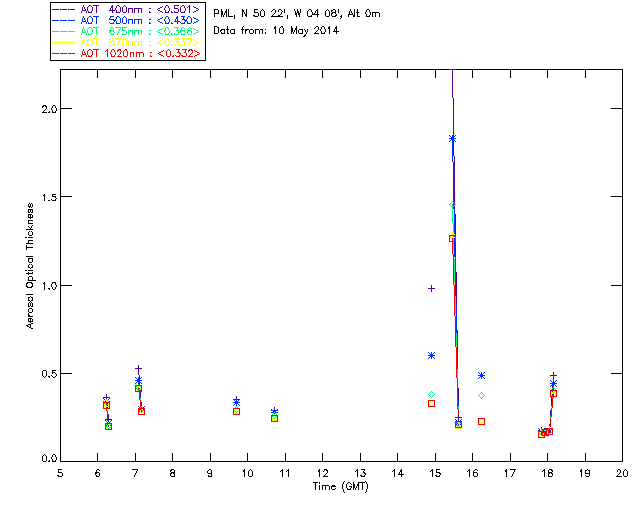Click the x-axis tick label "12"
This screenshot has height=512, width=640.
tap(322, 473)
